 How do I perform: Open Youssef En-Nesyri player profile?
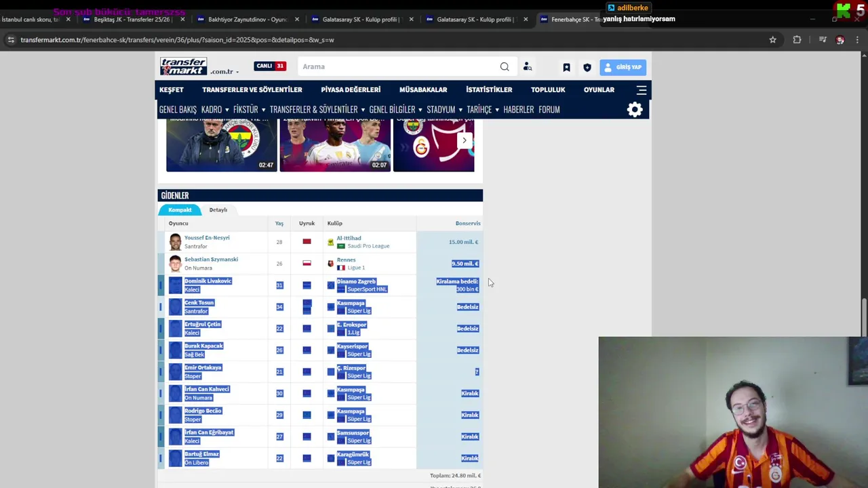[x=207, y=238]
